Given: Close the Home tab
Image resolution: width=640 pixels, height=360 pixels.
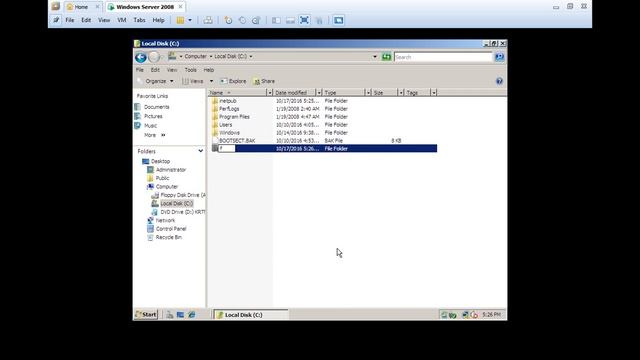Looking at the screenshot, I should point(97,7).
